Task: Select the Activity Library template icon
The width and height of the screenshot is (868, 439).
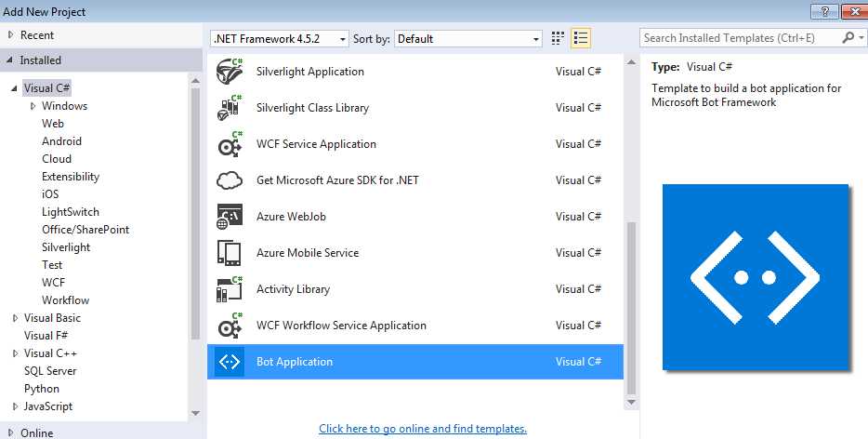Action: (230, 289)
